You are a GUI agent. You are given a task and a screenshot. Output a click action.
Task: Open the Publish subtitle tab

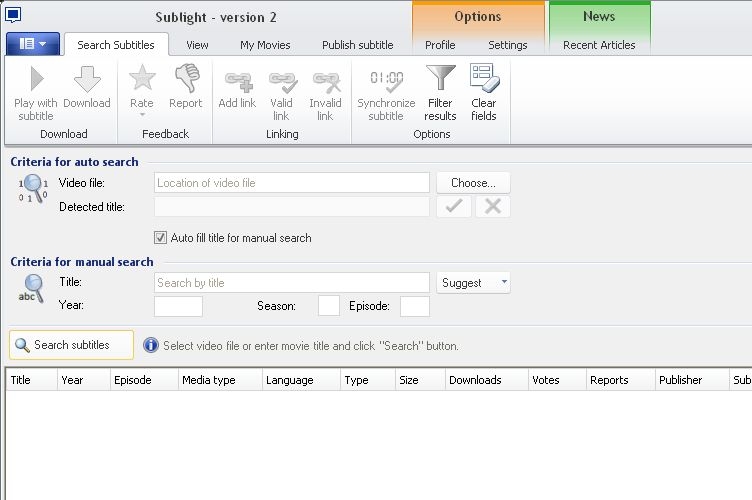(357, 45)
